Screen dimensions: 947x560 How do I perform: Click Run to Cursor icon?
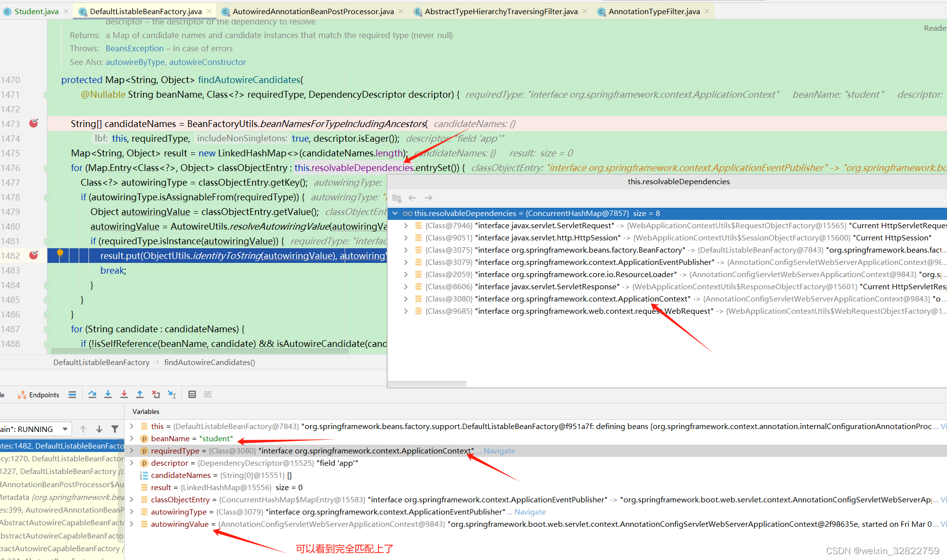[172, 394]
